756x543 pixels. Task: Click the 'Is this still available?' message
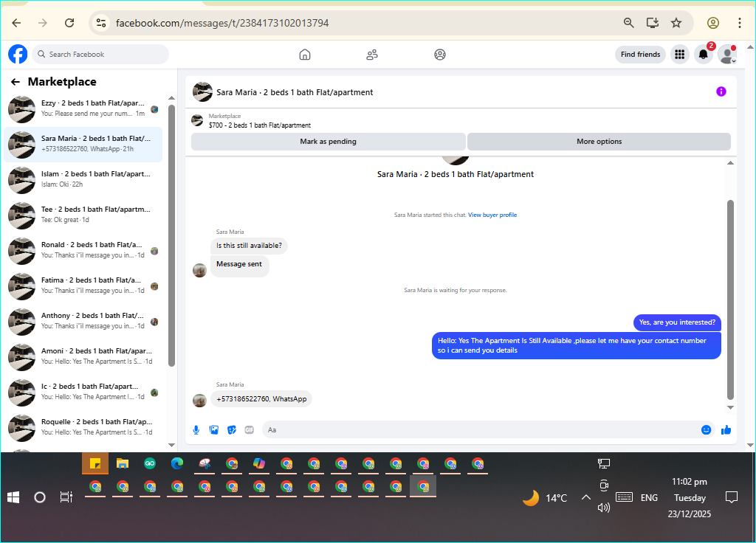coord(249,246)
